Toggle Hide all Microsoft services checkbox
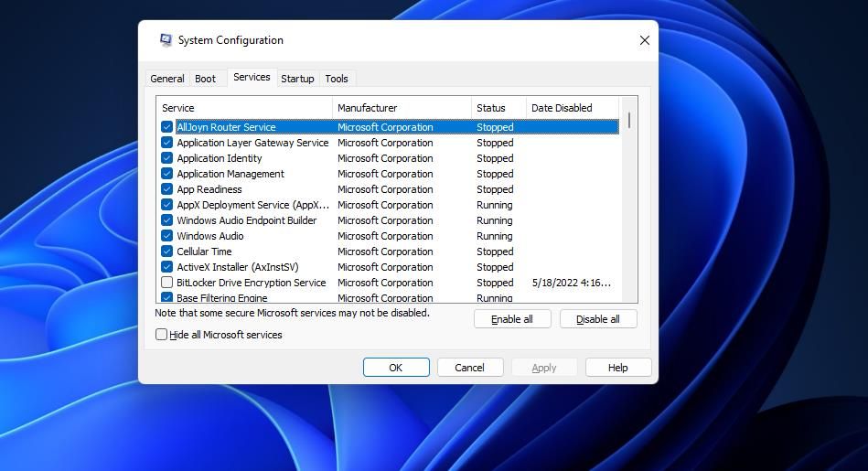Image resolution: width=868 pixels, height=471 pixels. click(x=161, y=335)
